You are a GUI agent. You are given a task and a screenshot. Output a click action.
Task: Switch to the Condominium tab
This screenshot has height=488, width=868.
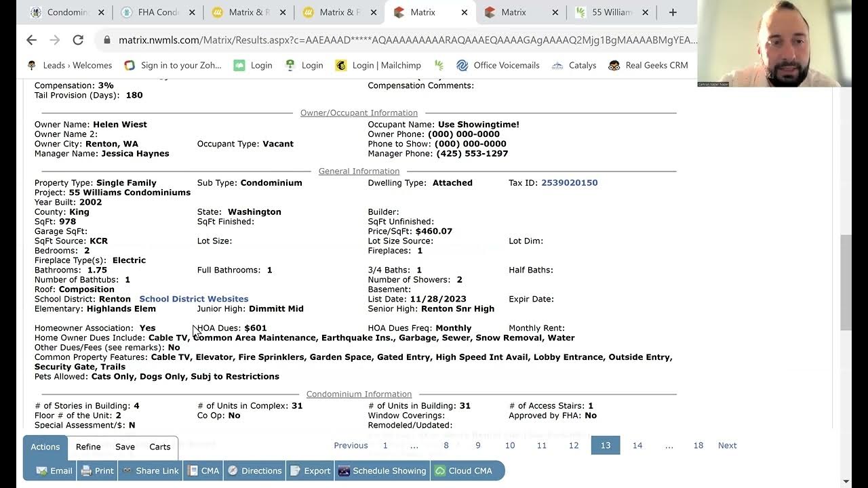(67, 12)
